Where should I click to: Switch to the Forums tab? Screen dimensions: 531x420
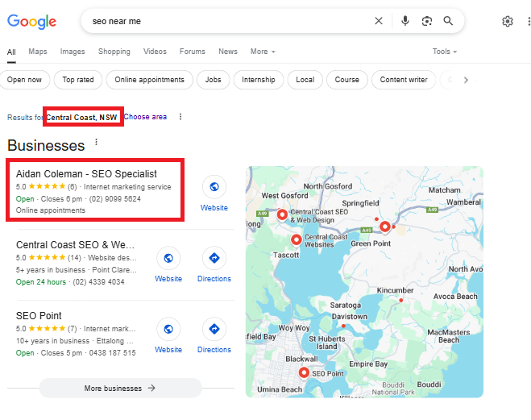[193, 52]
